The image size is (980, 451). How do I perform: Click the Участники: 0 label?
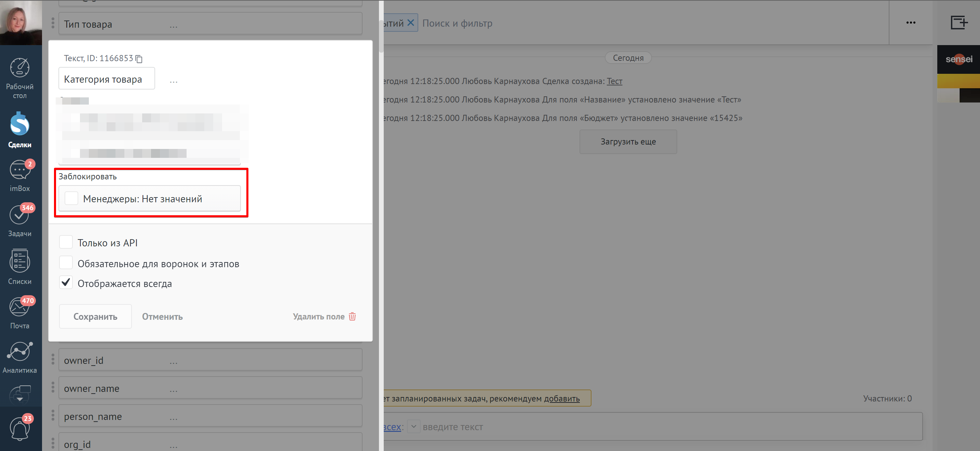pyautogui.click(x=887, y=398)
